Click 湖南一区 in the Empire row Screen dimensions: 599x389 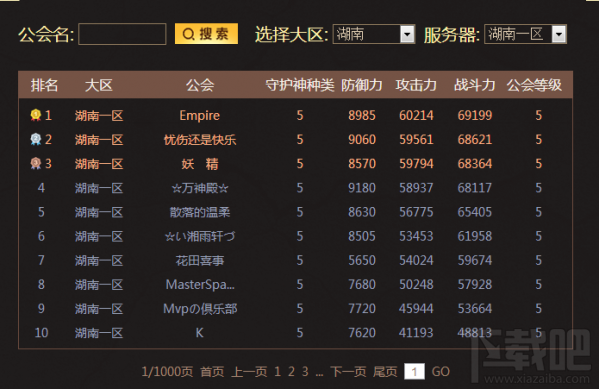99,115
